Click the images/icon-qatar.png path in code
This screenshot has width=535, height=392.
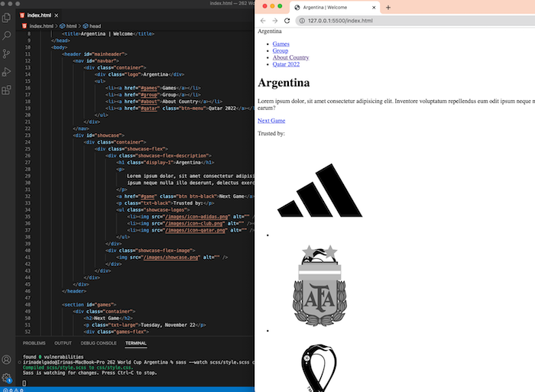[x=196, y=230]
